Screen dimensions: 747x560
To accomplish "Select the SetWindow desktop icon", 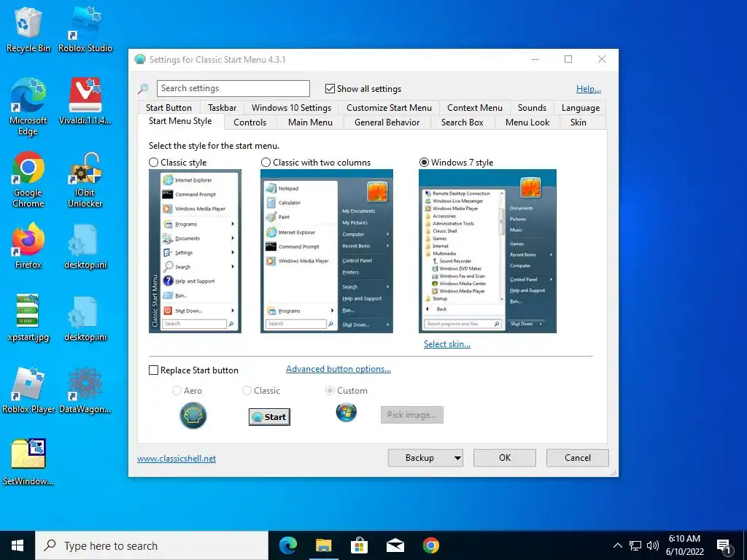I will pyautogui.click(x=28, y=462).
